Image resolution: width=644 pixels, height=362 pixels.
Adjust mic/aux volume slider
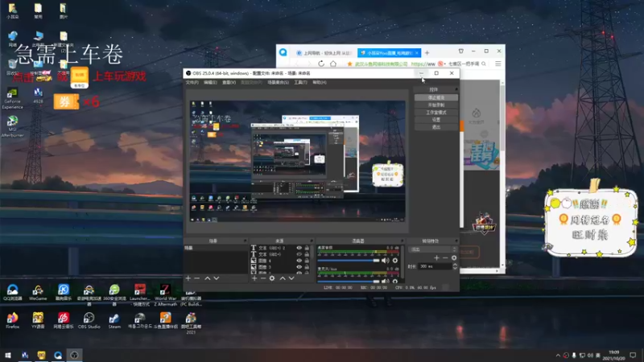[349, 281]
